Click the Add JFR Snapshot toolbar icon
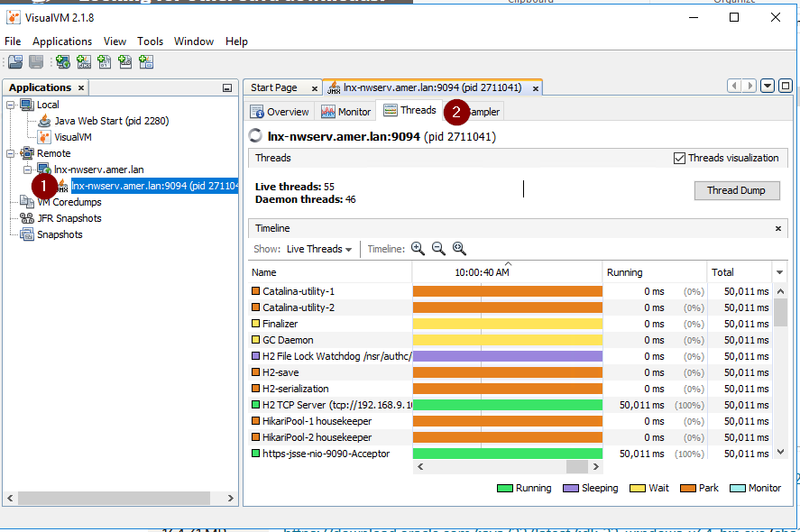This screenshot has width=800, height=532. (x=124, y=62)
